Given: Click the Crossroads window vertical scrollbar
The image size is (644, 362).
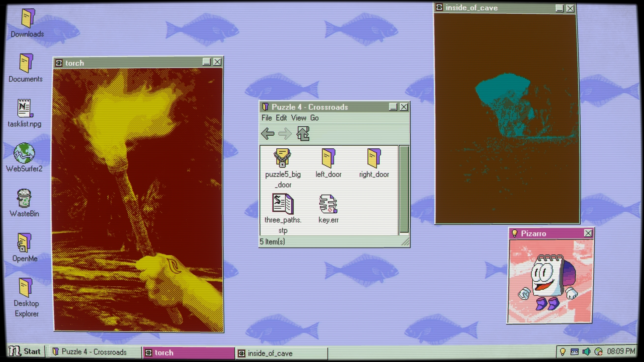Looking at the screenshot, I should [x=404, y=189].
